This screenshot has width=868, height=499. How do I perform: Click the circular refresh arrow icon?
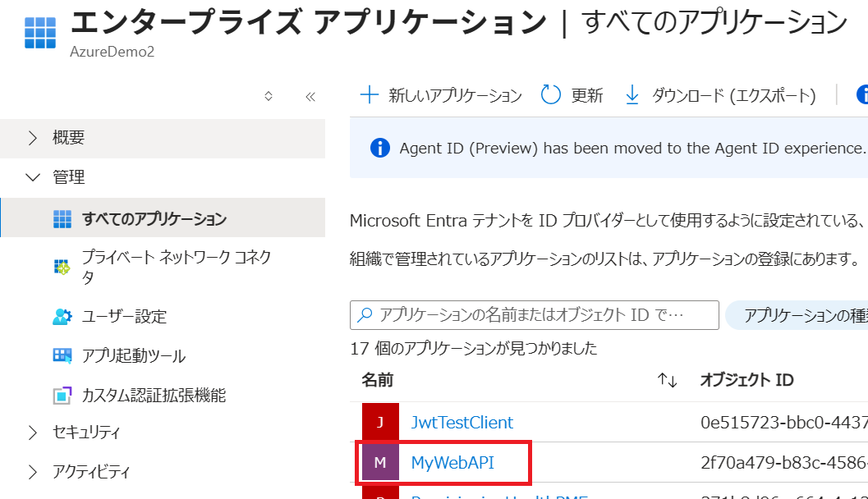[x=550, y=94]
